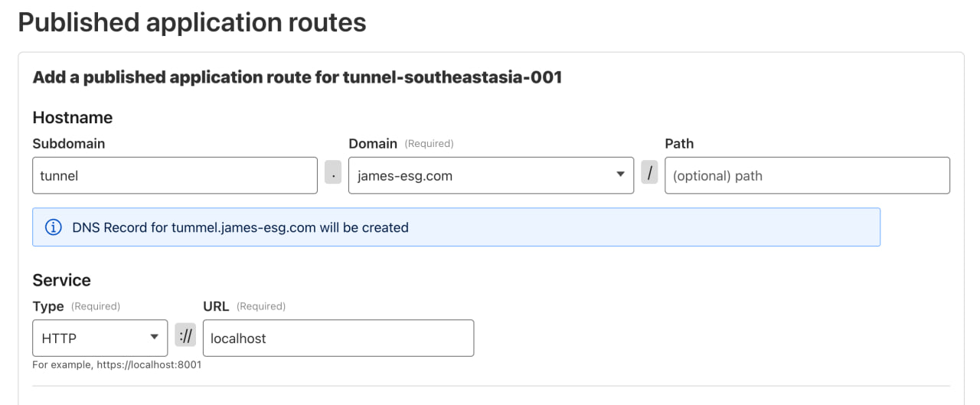The height and width of the screenshot is (405, 980).
Task: Select the james-esg.com domain box
Action: [x=482, y=175]
